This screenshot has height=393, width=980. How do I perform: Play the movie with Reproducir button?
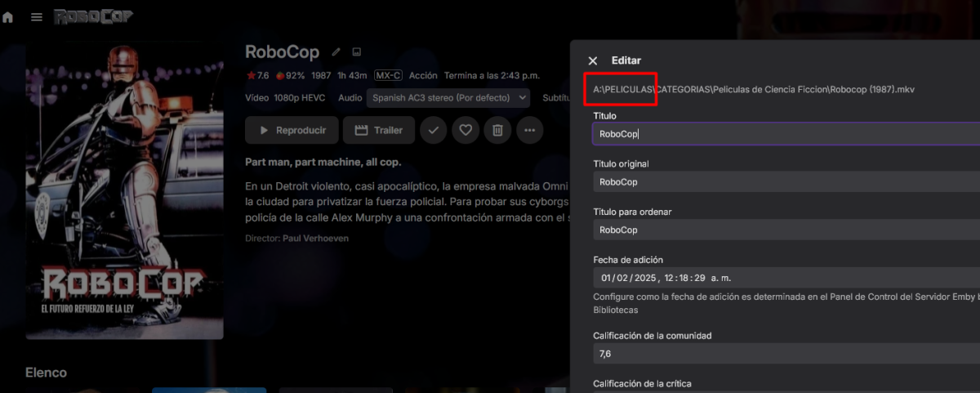pos(292,130)
